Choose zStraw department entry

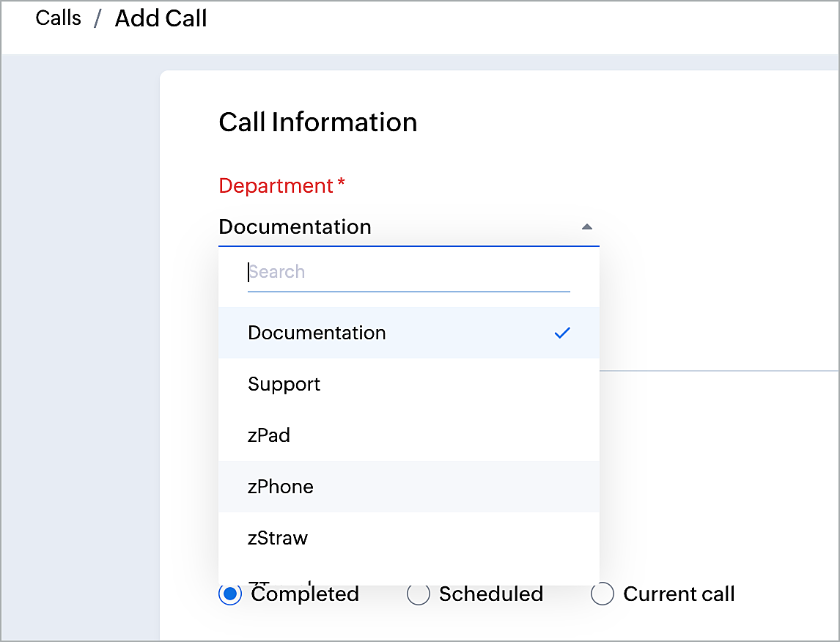(x=278, y=538)
